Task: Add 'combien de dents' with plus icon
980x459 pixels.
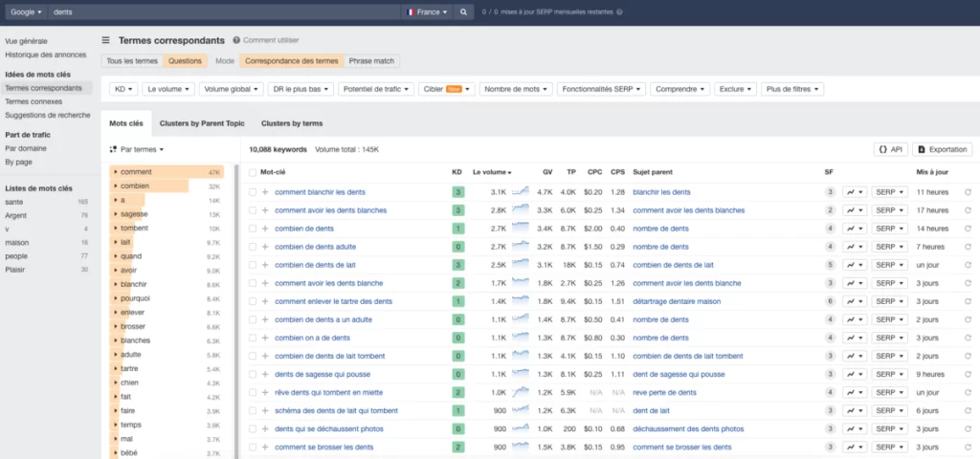Action: click(265, 229)
